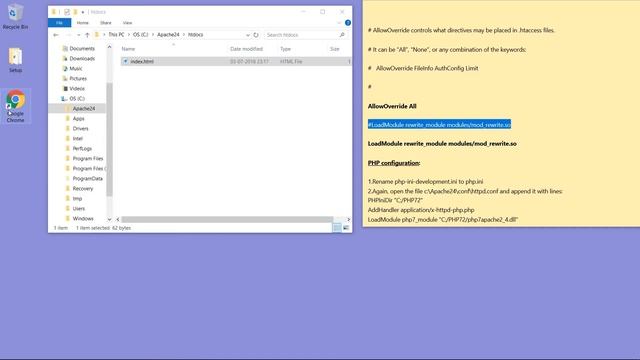Select the ProgramData folder in the tree
The width and height of the screenshot is (640, 360).
click(87, 178)
